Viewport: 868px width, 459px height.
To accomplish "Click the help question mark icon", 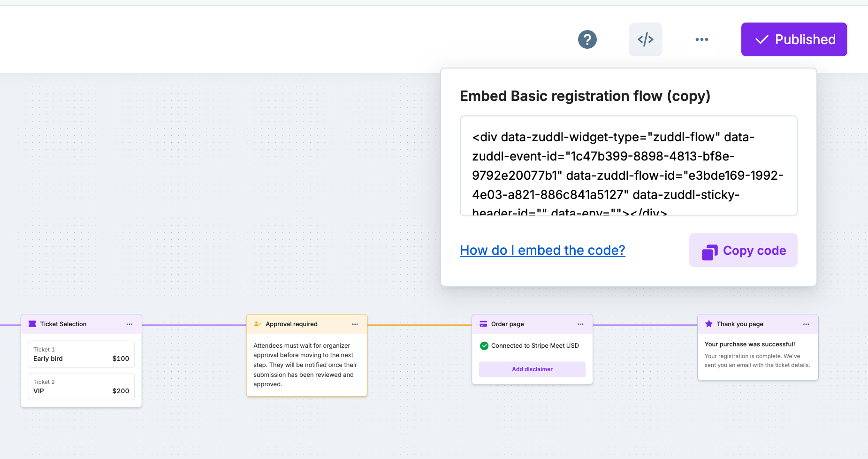I will pos(587,39).
